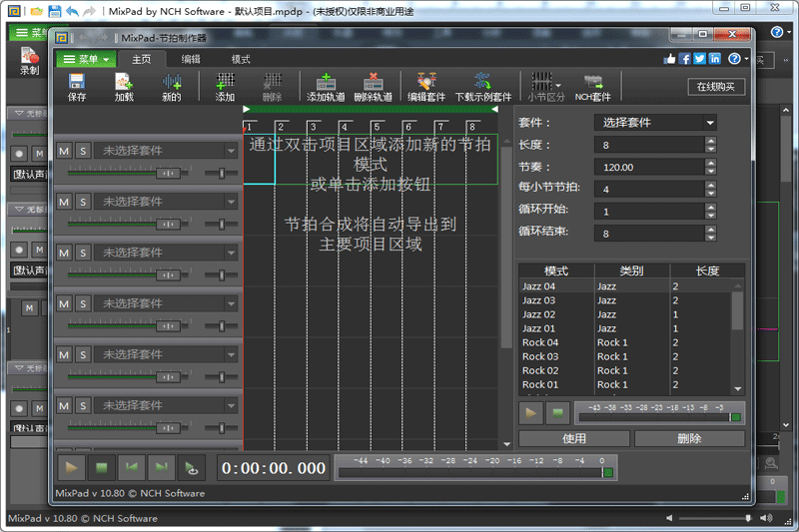Toggle the loop playback transport button
The image size is (799, 532).
192,468
